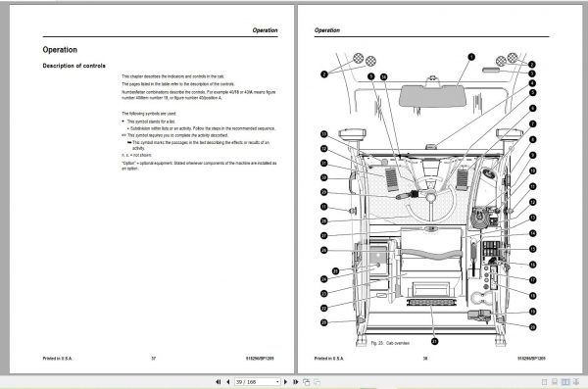Click the cab overview diagram
588x389 pixels.
(428, 199)
